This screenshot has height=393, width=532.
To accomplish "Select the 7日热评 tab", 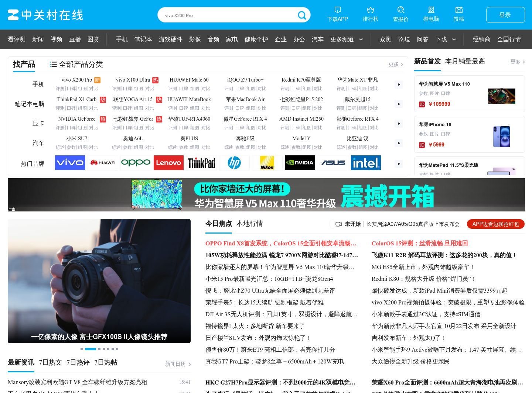I will pyautogui.click(x=78, y=362).
